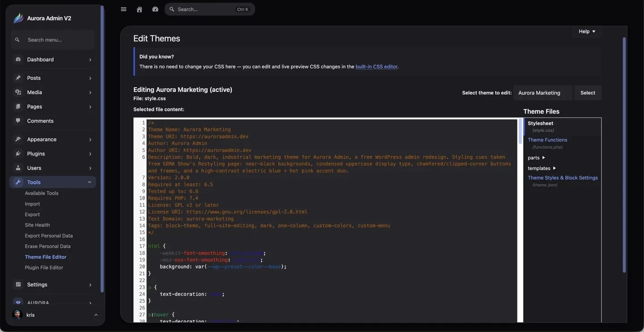Focus the Search menu input
644x332 pixels.
53,40
